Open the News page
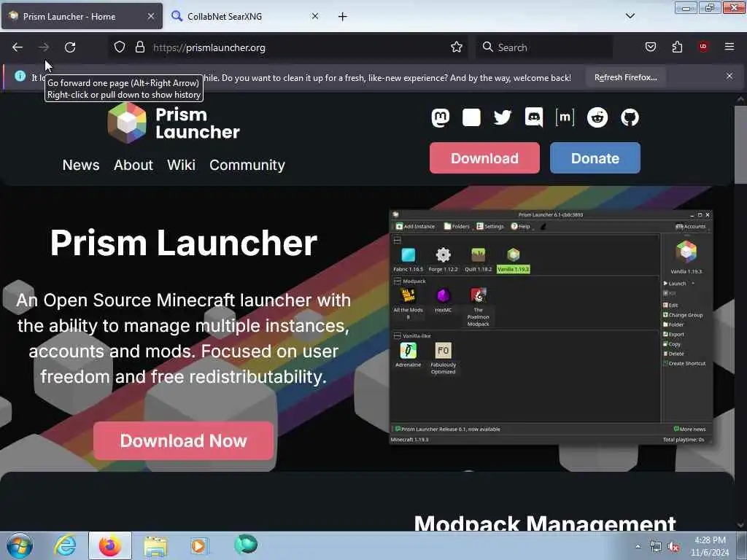Viewport: 747px width, 560px height. tap(81, 165)
